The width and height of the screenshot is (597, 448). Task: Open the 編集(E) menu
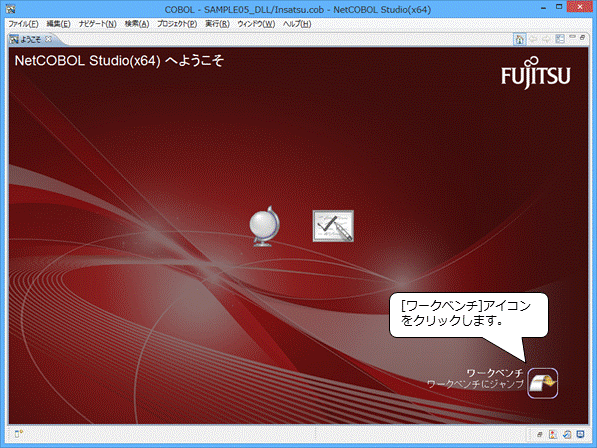[x=58, y=24]
